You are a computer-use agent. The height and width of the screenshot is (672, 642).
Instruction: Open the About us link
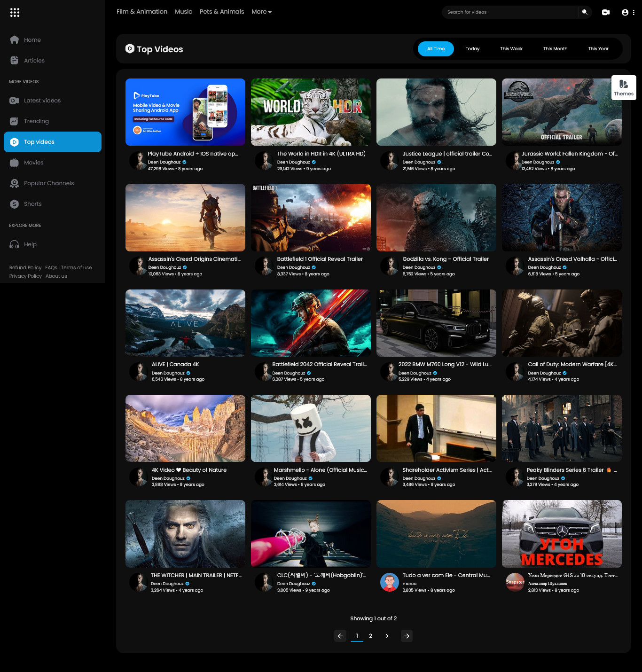tap(56, 276)
